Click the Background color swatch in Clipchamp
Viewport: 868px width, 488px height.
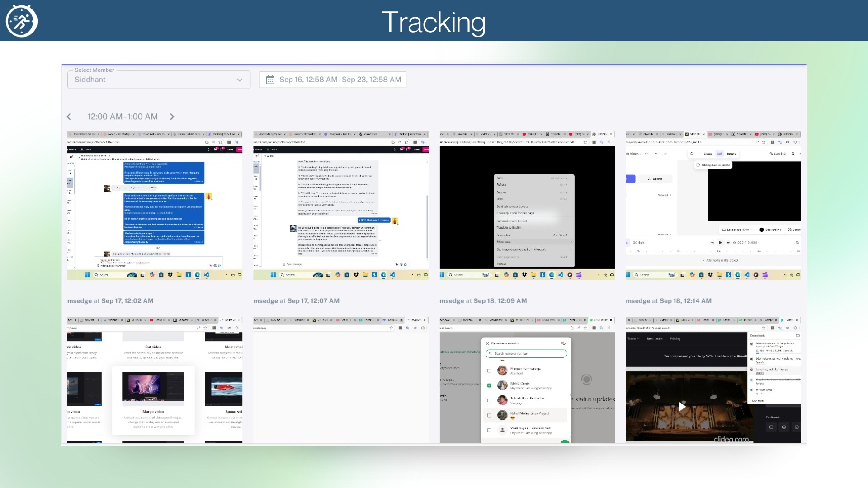tap(762, 230)
